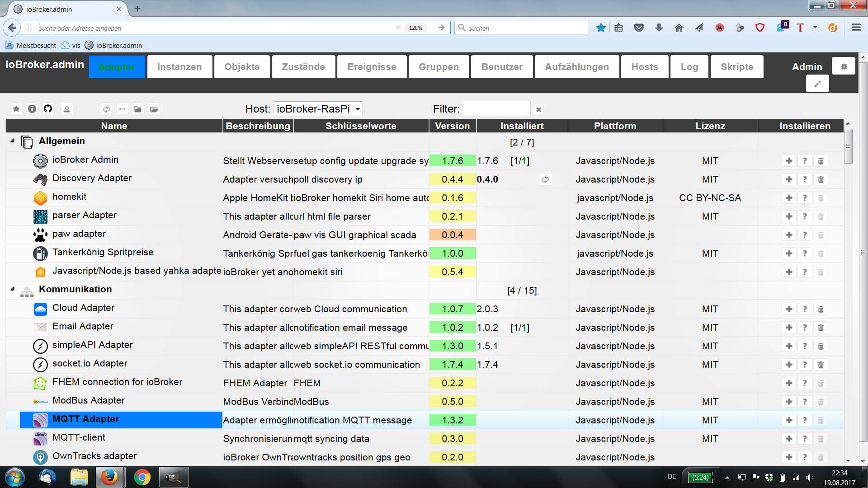Viewport: 868px width, 488px height.
Task: Open Chrome from the Windows taskbar
Action: coord(142,477)
